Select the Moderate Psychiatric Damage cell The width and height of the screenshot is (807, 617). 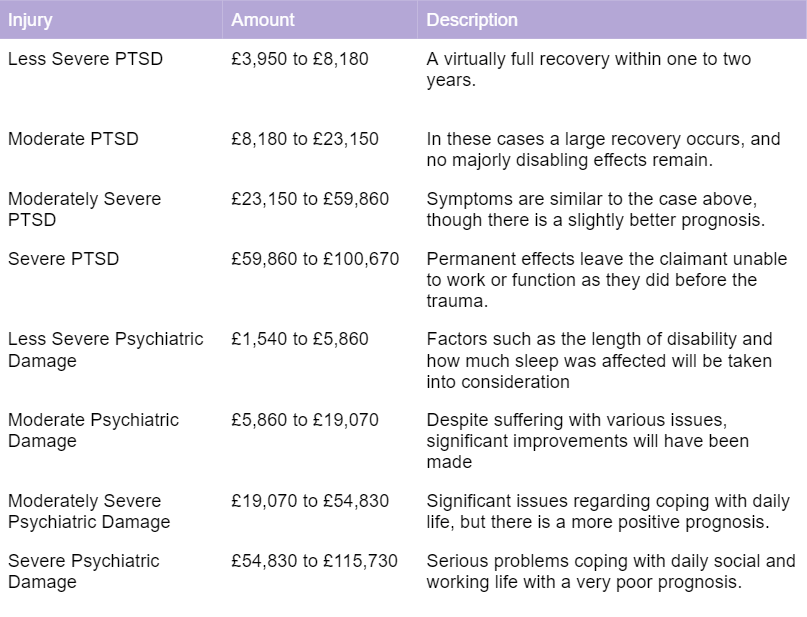click(x=93, y=430)
